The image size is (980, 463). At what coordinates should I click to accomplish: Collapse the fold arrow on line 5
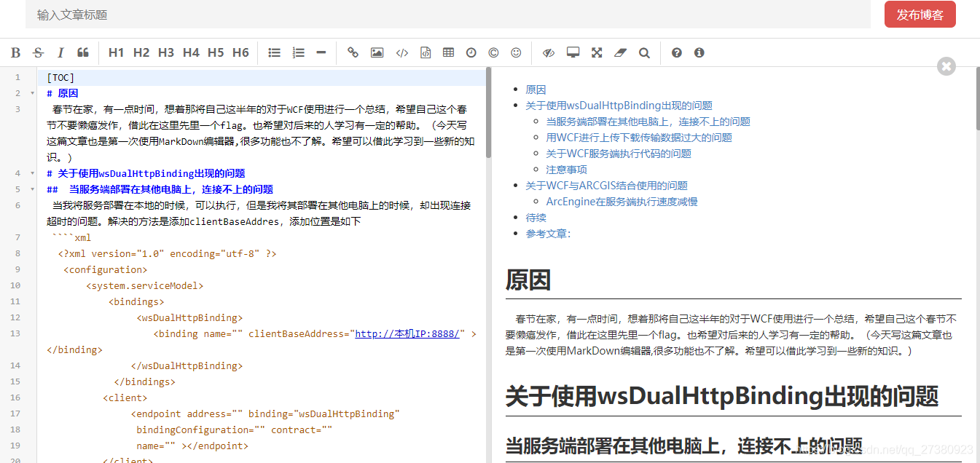click(32, 189)
